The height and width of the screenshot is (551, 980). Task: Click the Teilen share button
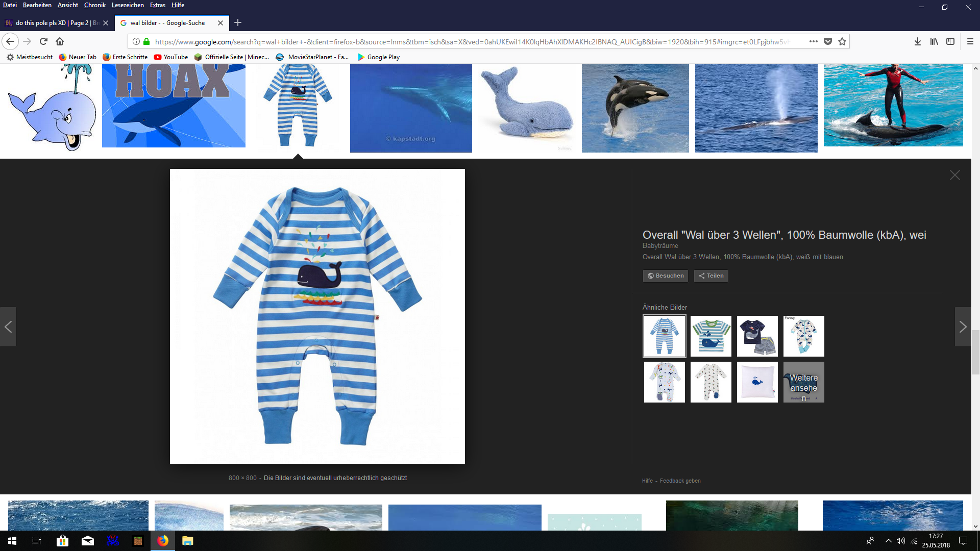coord(711,275)
